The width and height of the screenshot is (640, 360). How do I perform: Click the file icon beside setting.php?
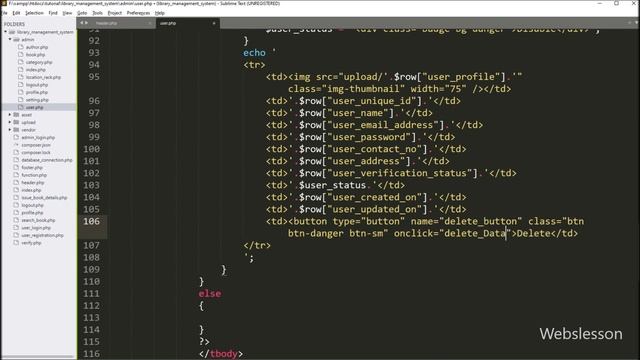click(x=20, y=100)
